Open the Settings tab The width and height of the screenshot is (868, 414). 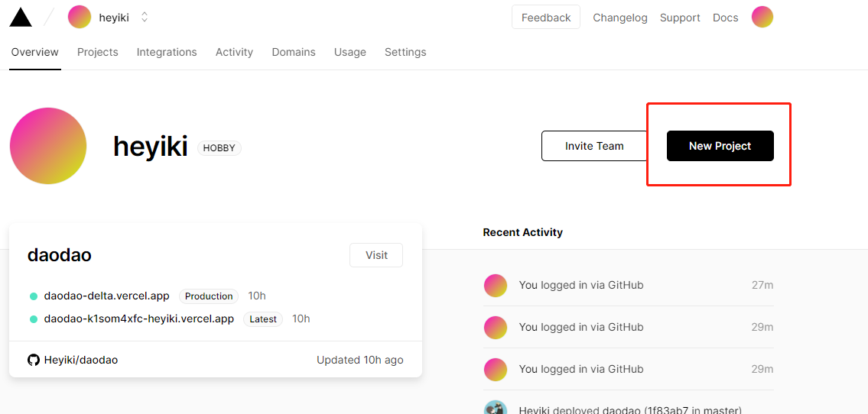click(x=405, y=52)
